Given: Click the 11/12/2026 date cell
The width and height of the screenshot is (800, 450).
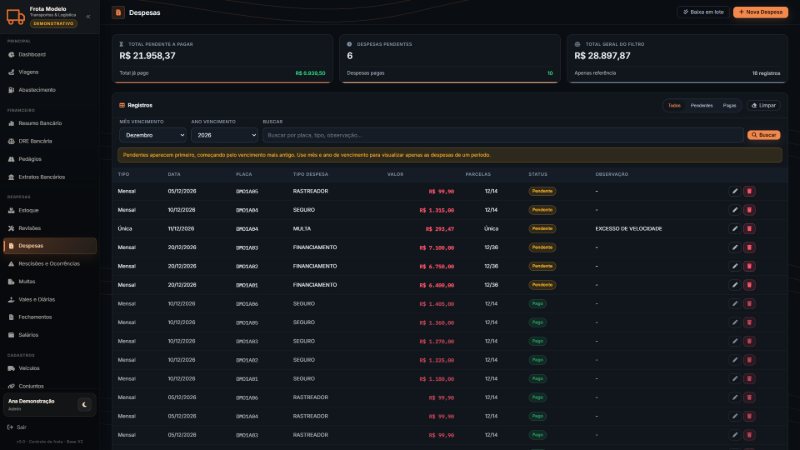Looking at the screenshot, I should coord(181,229).
